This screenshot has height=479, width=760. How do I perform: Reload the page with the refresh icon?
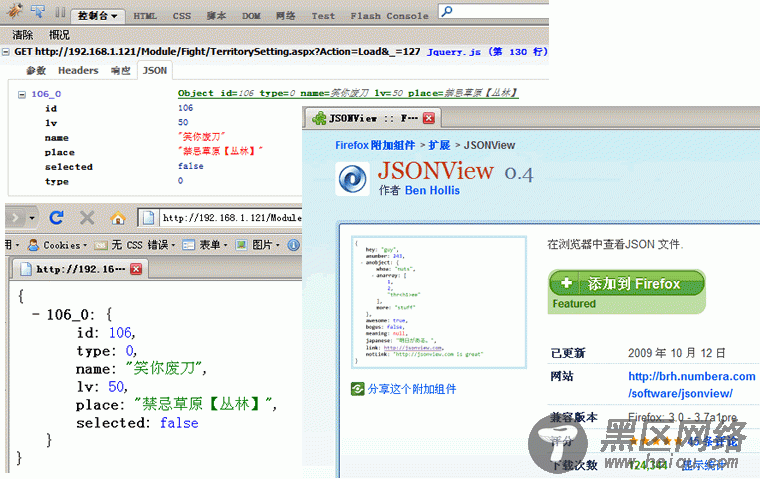click(57, 218)
